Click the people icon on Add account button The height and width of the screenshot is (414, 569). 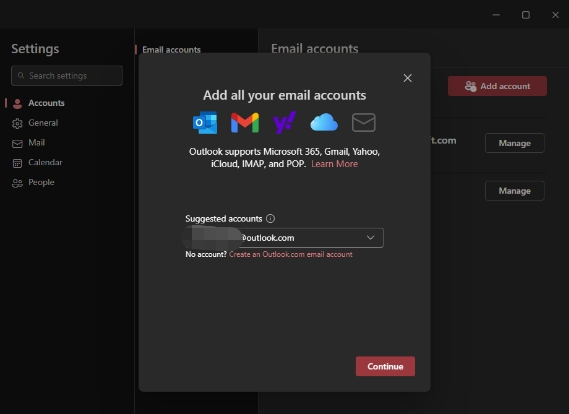470,86
